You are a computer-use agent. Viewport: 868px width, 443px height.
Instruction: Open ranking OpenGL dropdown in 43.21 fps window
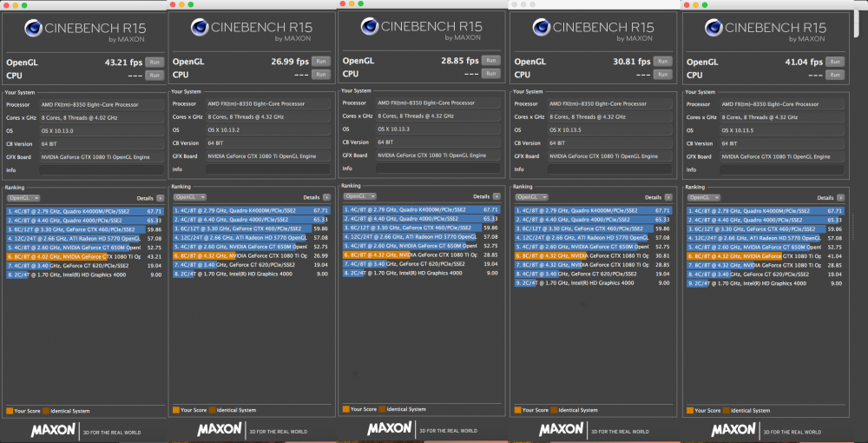tap(23, 198)
